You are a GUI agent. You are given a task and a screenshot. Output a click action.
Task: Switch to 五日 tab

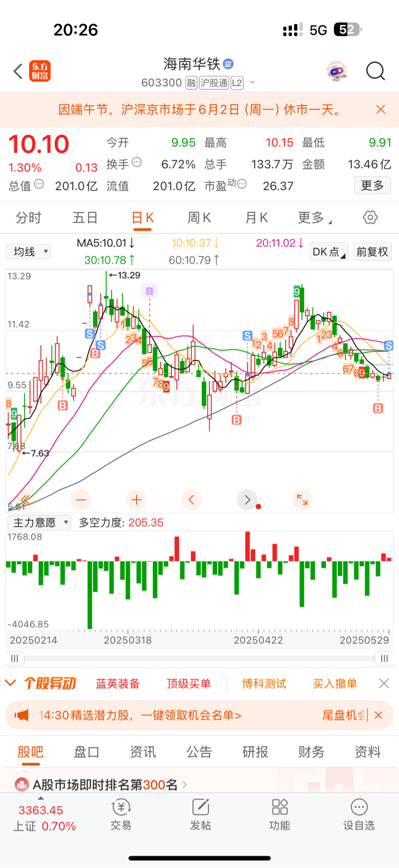tap(85, 217)
